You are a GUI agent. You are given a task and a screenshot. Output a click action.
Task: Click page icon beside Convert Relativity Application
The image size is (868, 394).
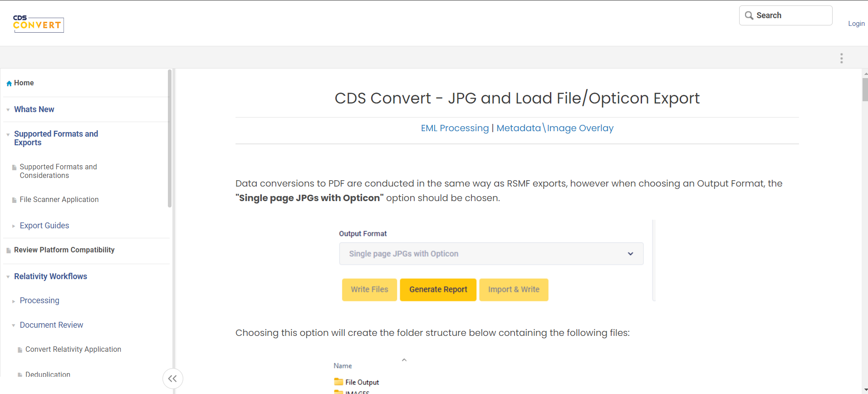[20, 350]
